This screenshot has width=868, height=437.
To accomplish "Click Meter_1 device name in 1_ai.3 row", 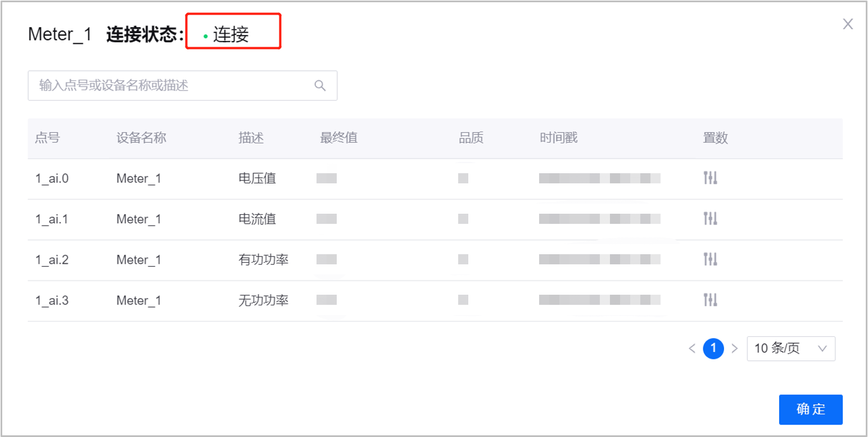I will click(139, 300).
